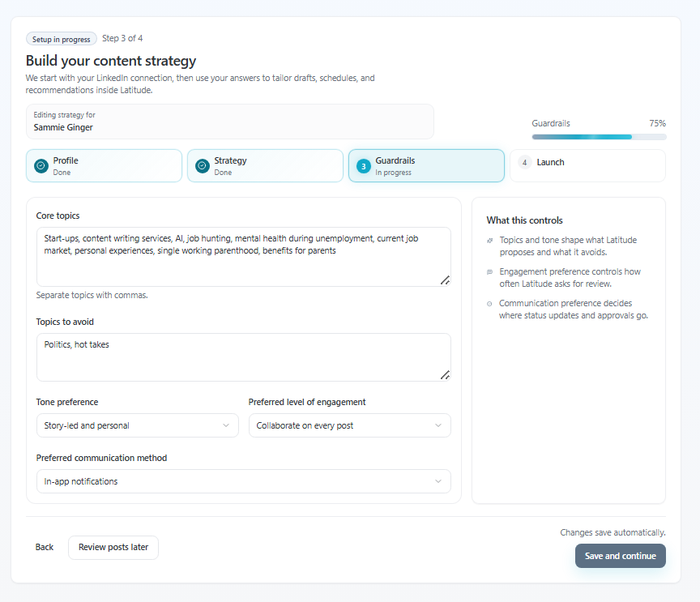Click the Profile step checkmark icon
The width and height of the screenshot is (700, 602).
[41, 166]
